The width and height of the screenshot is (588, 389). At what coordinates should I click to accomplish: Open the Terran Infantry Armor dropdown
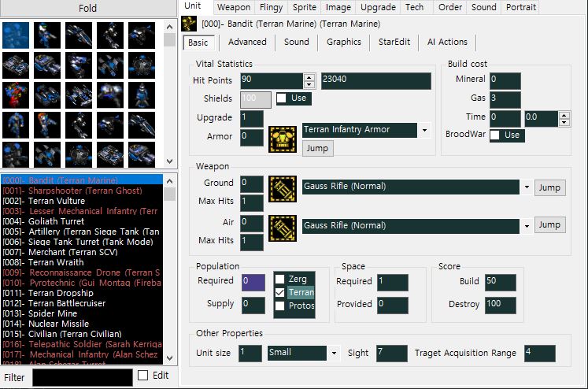pos(424,130)
